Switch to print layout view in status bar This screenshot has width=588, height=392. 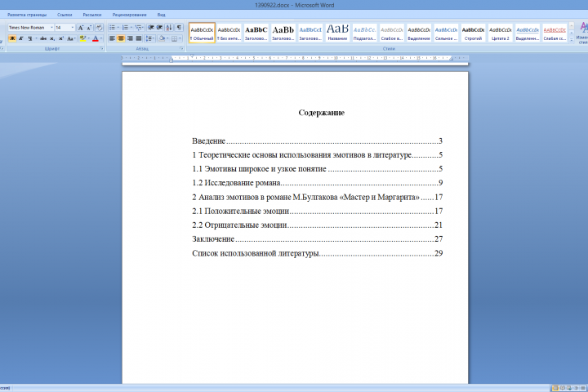(x=555, y=388)
